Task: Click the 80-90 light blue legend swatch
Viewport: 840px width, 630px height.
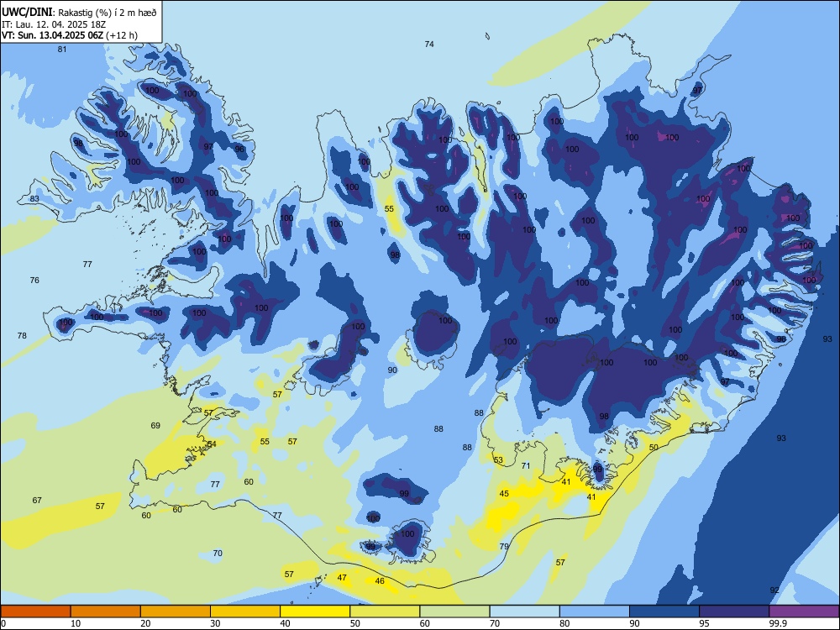Action: 595,612
